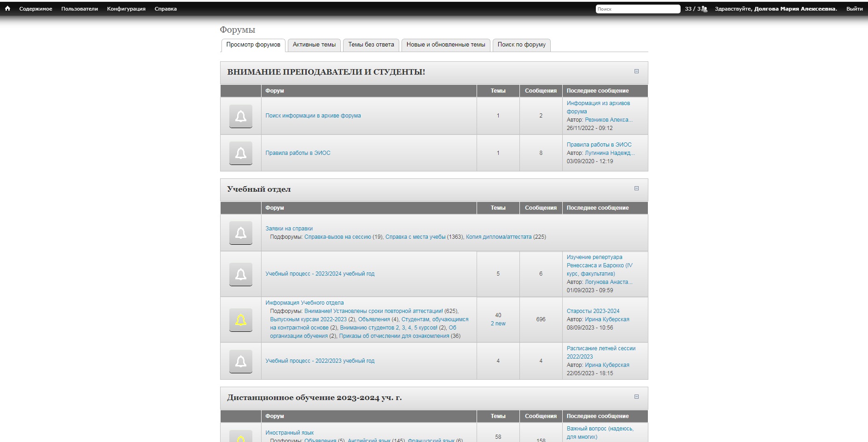Click bell icon beside Правила работы в ЭИОС

(x=240, y=153)
